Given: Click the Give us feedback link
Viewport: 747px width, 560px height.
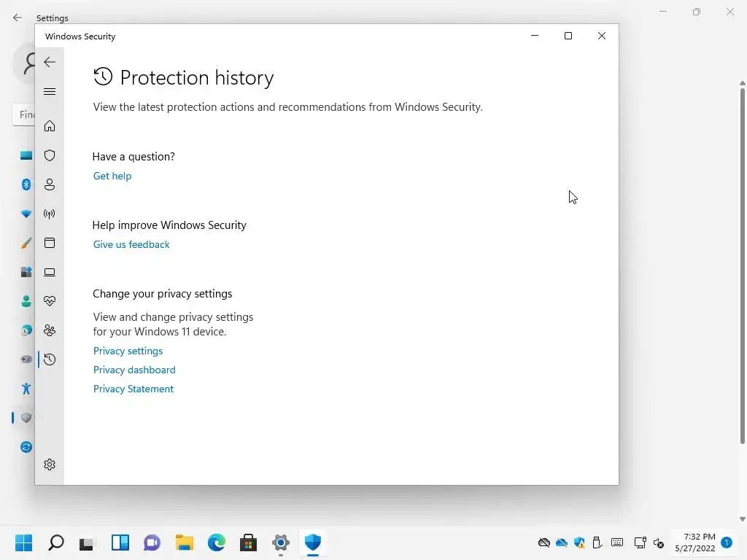Looking at the screenshot, I should (x=131, y=244).
